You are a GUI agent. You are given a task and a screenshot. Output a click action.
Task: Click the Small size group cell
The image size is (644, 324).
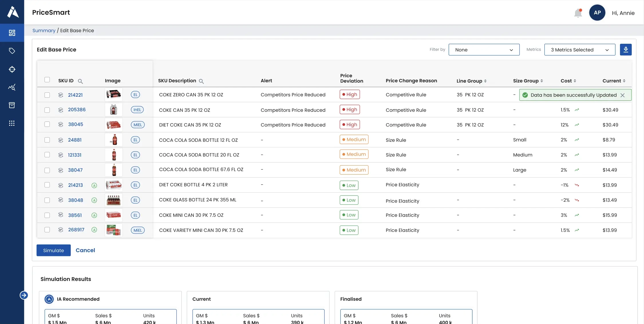[520, 140]
